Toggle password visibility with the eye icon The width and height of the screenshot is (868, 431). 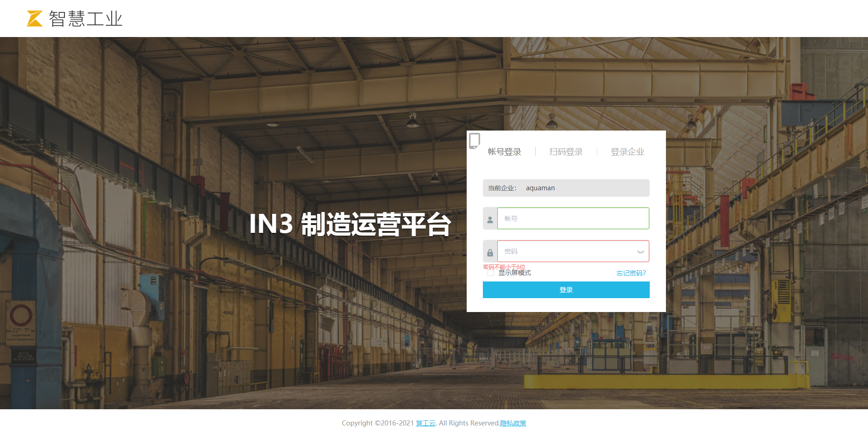click(x=640, y=252)
